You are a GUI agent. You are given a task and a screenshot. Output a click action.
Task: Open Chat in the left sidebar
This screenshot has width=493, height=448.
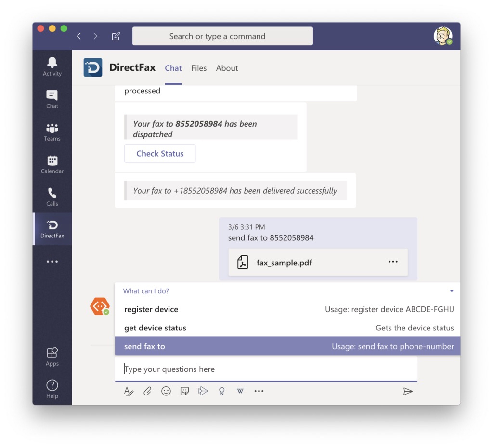click(x=52, y=99)
